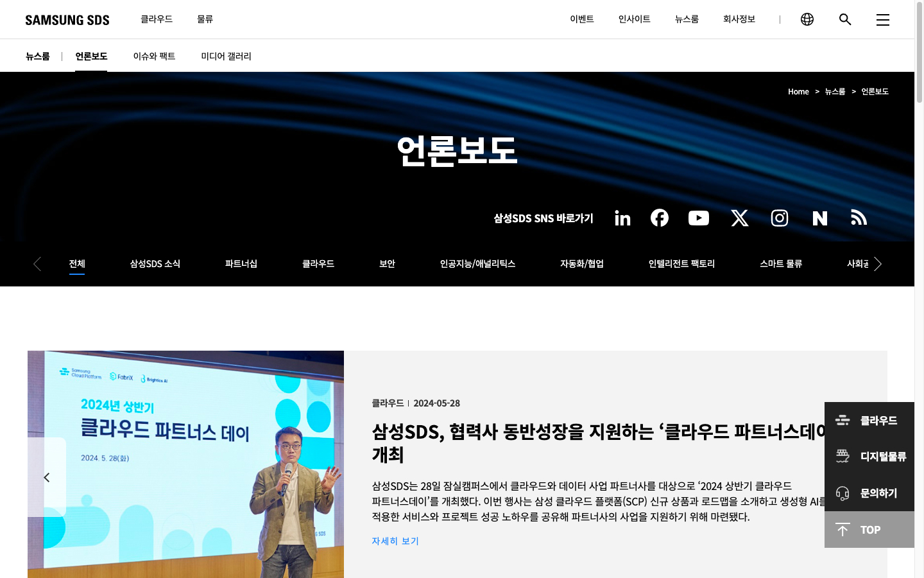The image size is (924, 578).
Task: Click the 삼성SDS SNS 바로가기 label
Action: pyautogui.click(x=543, y=218)
